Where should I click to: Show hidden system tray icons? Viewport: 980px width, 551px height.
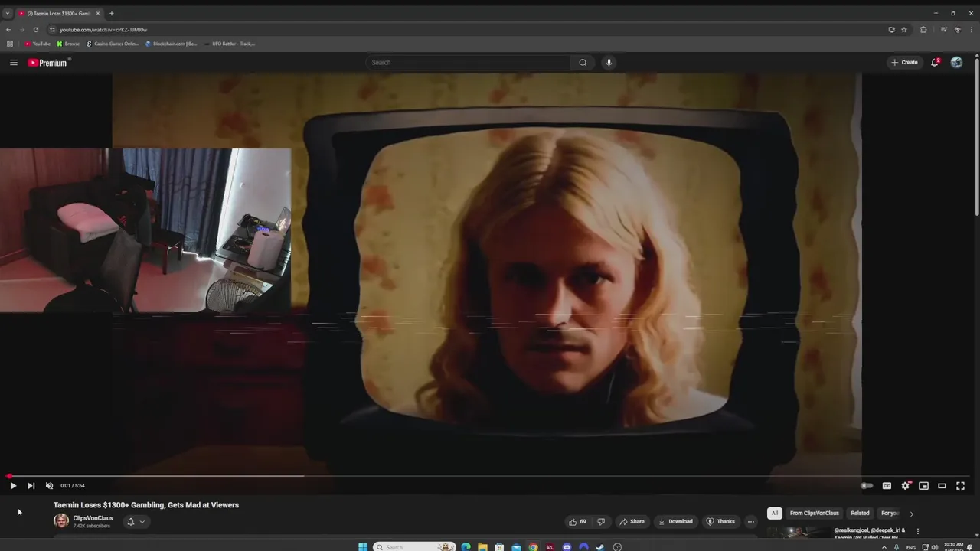click(884, 547)
